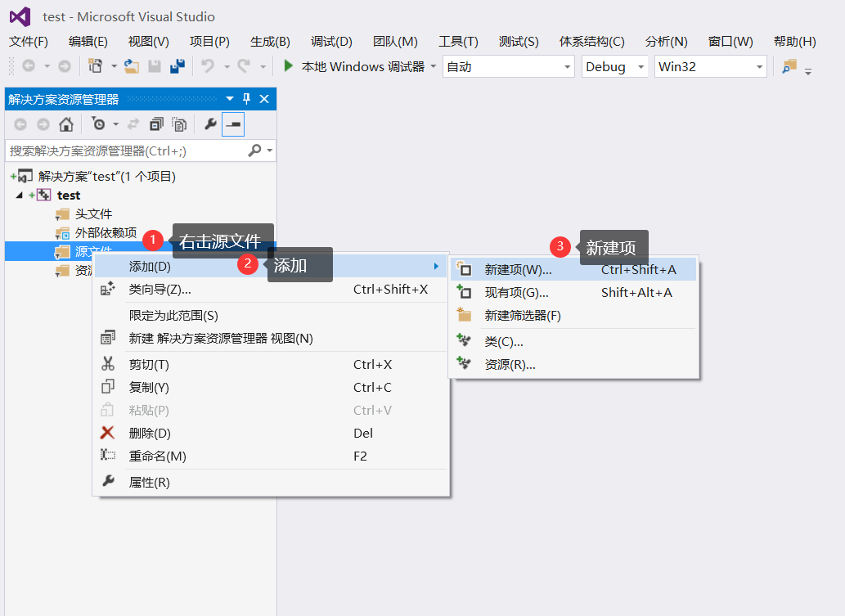Click Solution Explorer back arrow icon

click(20, 124)
